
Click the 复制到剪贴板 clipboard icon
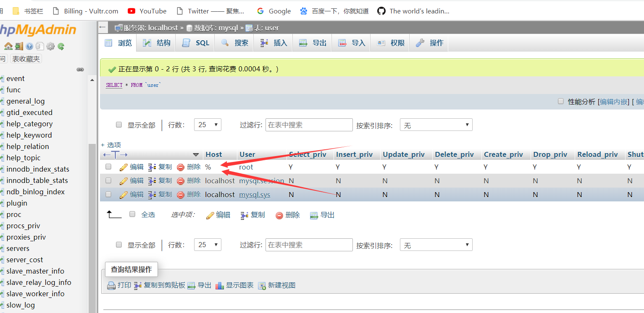(x=138, y=286)
